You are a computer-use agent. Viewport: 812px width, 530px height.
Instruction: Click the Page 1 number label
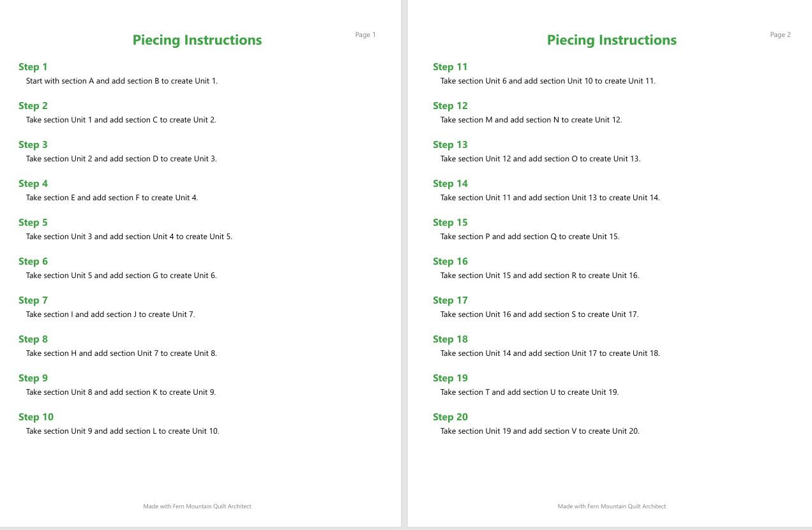pyautogui.click(x=366, y=35)
